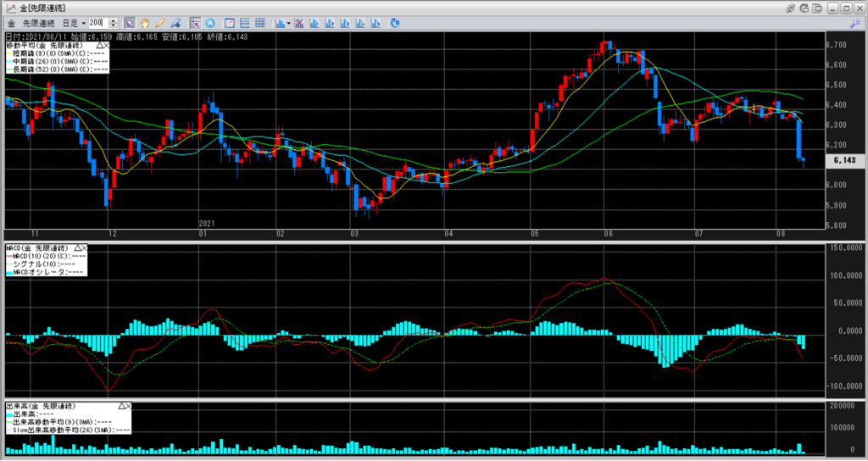Click the bar count field showing 200
The height and width of the screenshot is (461, 868).
98,22
